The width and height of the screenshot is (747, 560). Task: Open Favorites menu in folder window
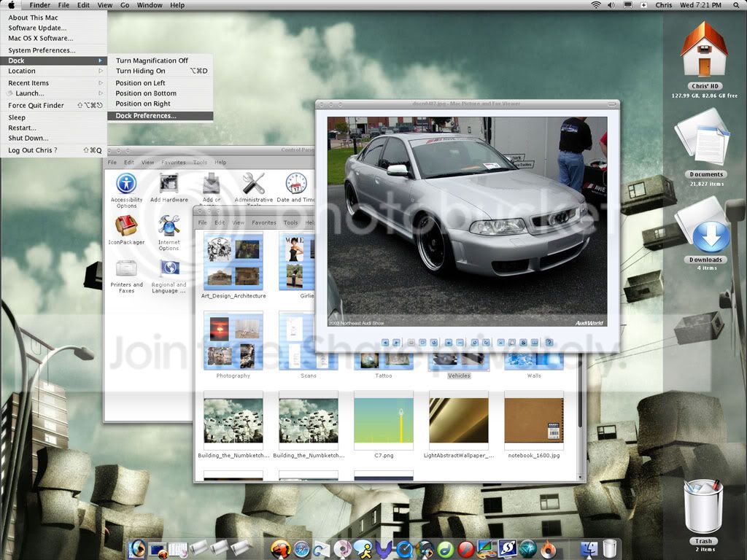pyautogui.click(x=264, y=222)
